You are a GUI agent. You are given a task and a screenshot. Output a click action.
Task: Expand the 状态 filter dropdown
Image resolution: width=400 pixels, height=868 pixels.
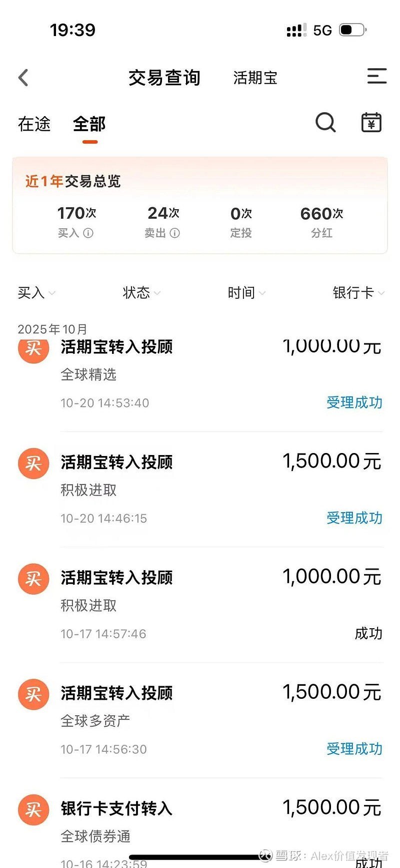pyautogui.click(x=141, y=293)
